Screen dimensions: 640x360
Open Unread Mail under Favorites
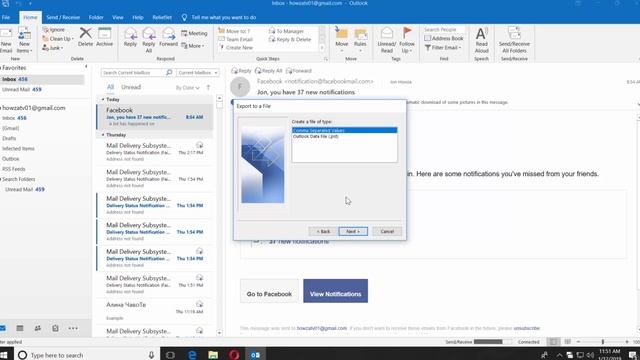coord(22,89)
